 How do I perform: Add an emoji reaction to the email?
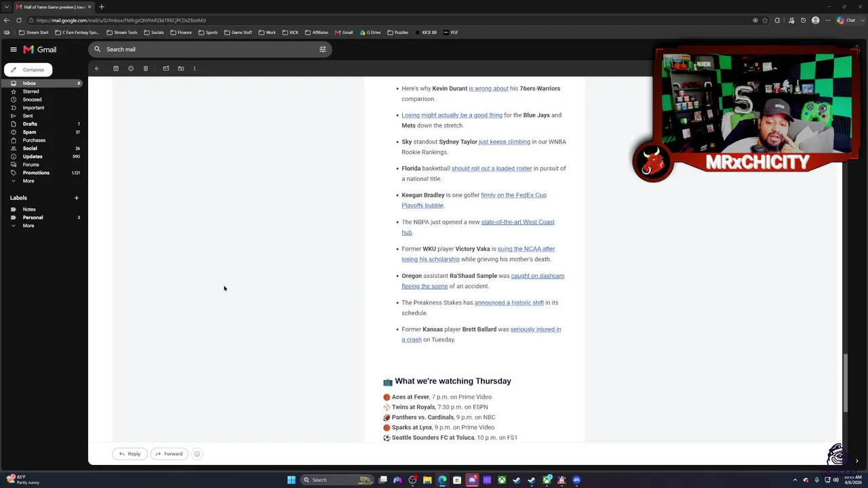(x=197, y=454)
